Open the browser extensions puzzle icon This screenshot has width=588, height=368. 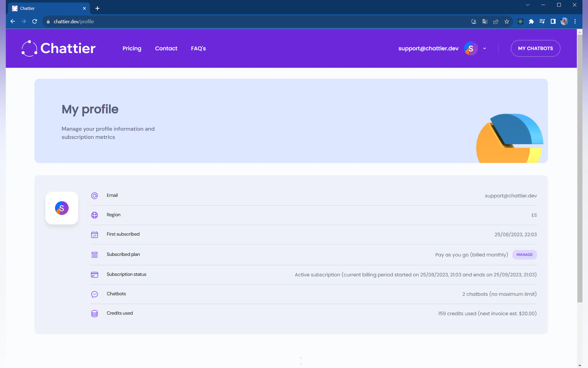531,22
